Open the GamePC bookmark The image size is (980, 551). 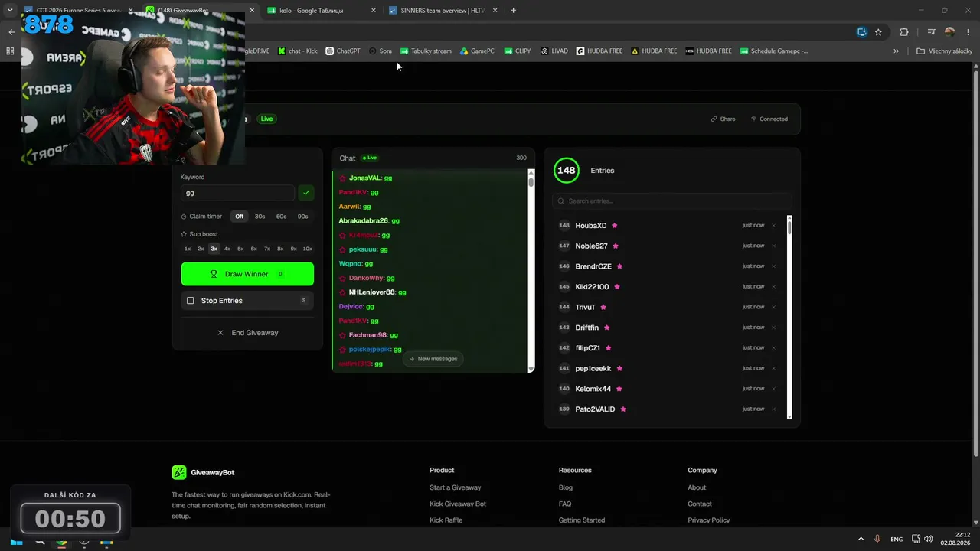pos(477,51)
